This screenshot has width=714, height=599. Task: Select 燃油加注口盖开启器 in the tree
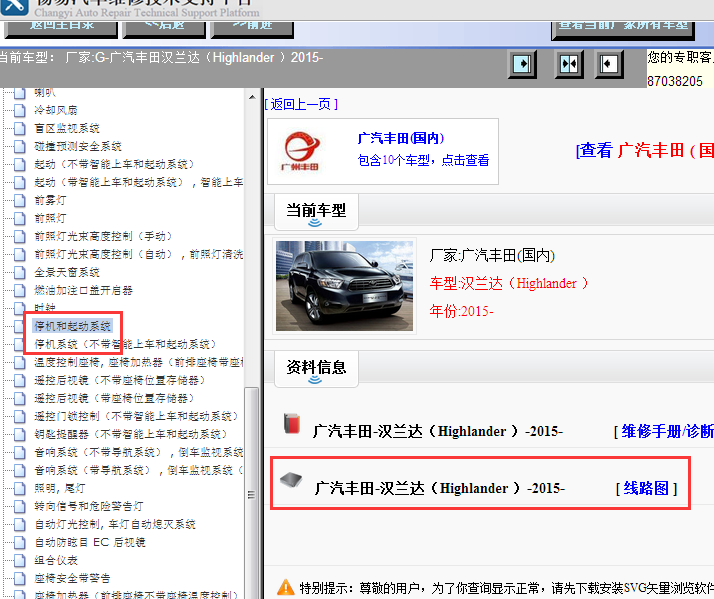pyautogui.click(x=83, y=290)
